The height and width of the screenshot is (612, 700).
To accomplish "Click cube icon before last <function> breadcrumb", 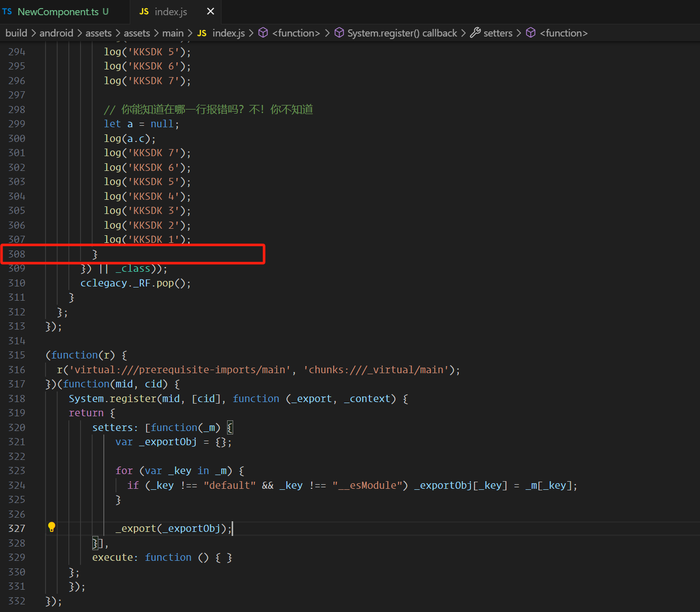I will 531,32.
